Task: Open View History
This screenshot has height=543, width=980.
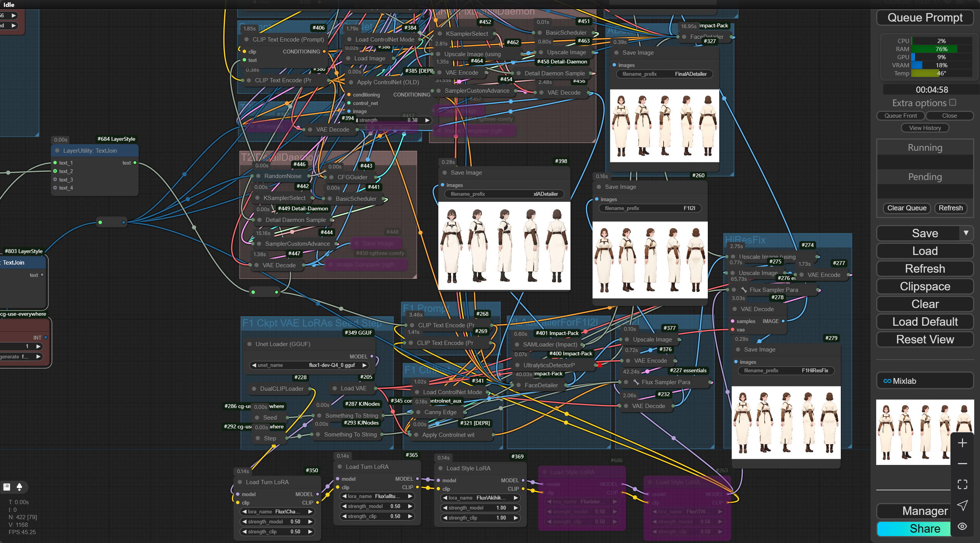Action: pos(925,128)
